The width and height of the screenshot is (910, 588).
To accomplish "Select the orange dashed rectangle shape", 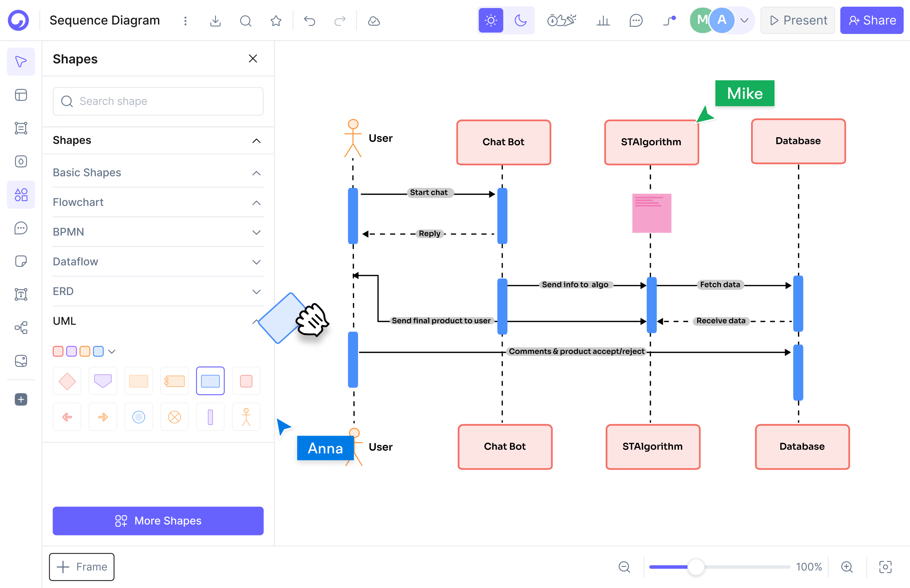I will pos(139,381).
